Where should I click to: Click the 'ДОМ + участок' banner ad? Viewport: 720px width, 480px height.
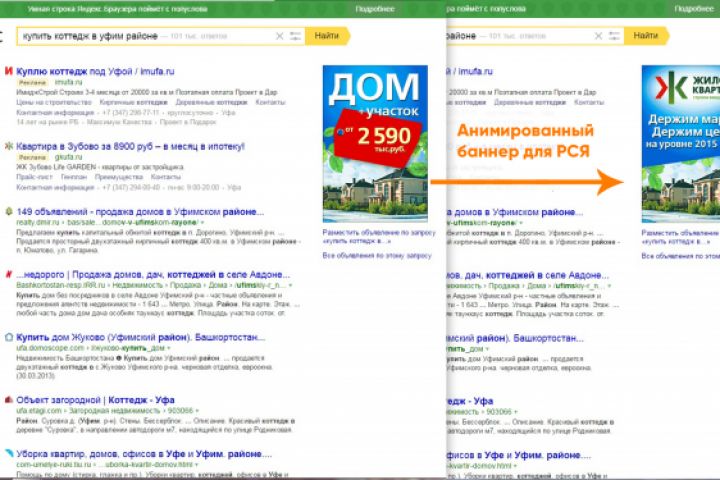tap(375, 144)
